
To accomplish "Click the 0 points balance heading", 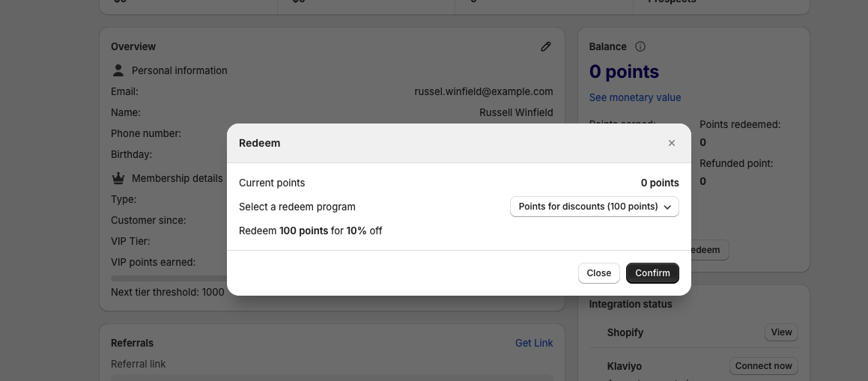I will coord(624,72).
